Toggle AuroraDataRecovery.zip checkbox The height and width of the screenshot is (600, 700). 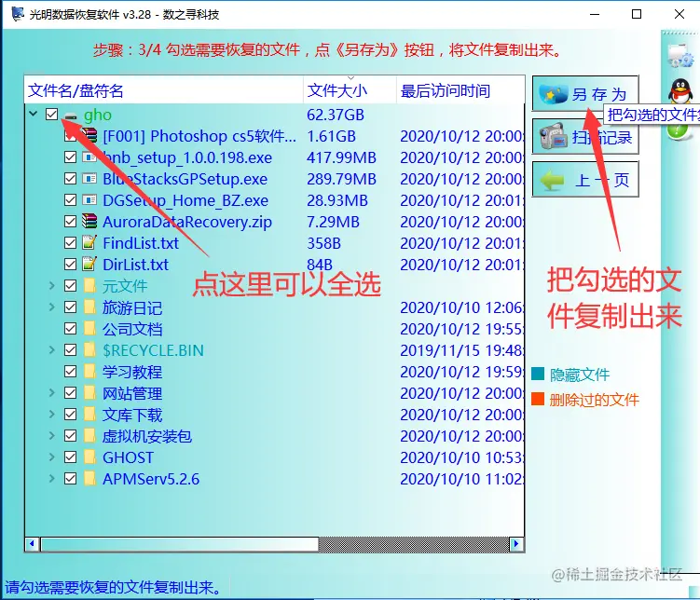(x=70, y=221)
